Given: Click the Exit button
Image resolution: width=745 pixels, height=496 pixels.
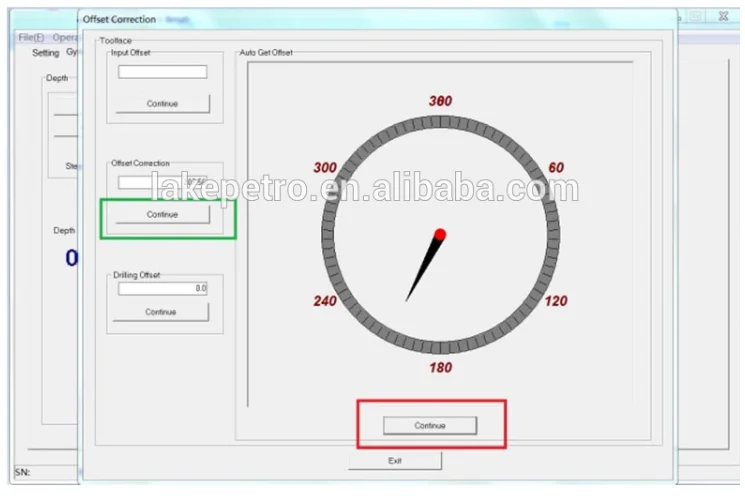Looking at the screenshot, I should tap(395, 461).
